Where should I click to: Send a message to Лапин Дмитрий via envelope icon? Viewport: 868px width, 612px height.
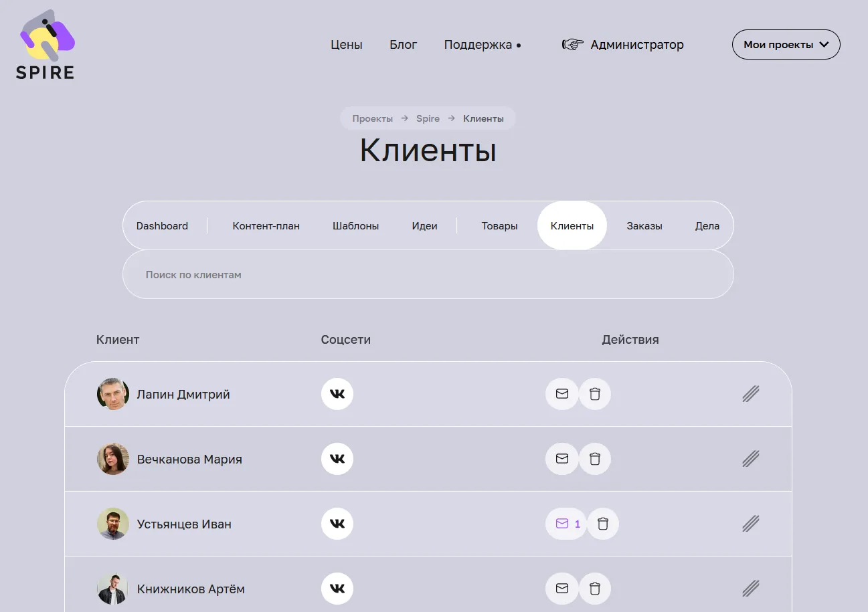561,394
